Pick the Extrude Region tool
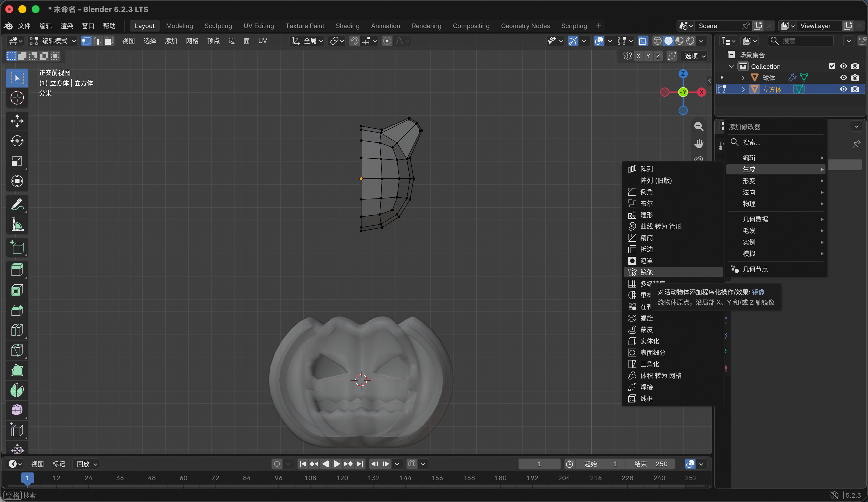The height and width of the screenshot is (502, 868). pos(17,270)
